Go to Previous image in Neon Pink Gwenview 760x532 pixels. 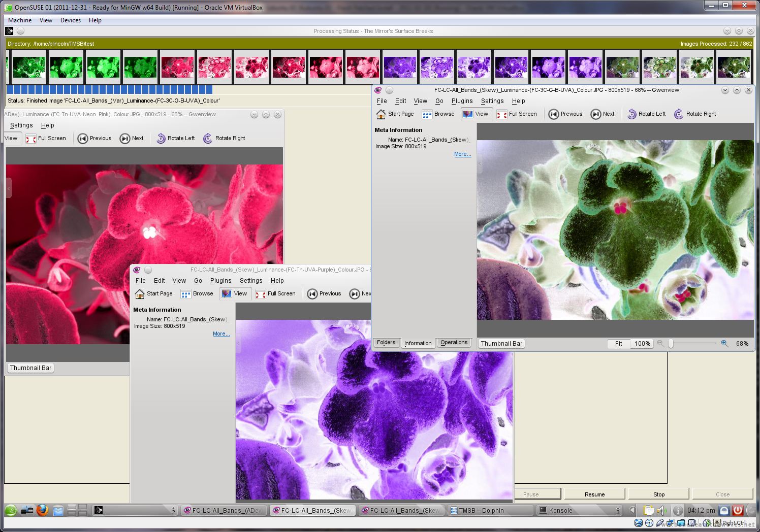point(94,139)
